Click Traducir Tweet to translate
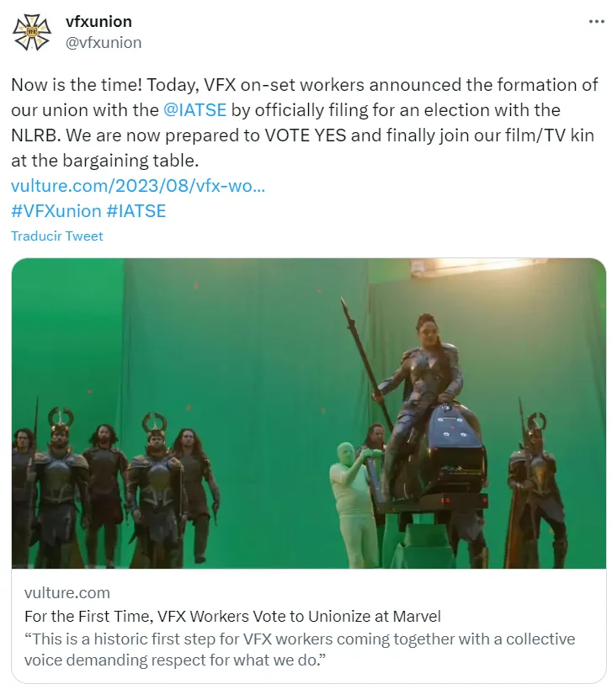The width and height of the screenshot is (612, 700). tap(57, 236)
